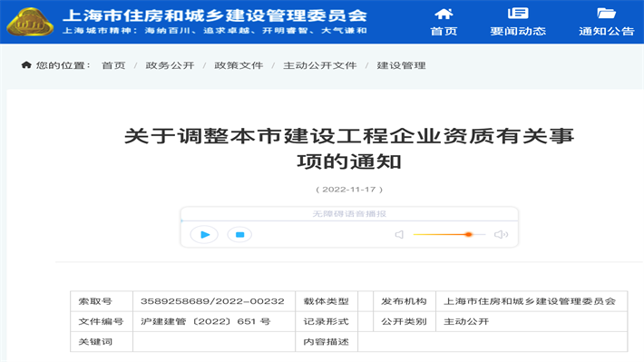Open 要闻动态 news icon
This screenshot has width=644, height=362.
click(x=518, y=13)
